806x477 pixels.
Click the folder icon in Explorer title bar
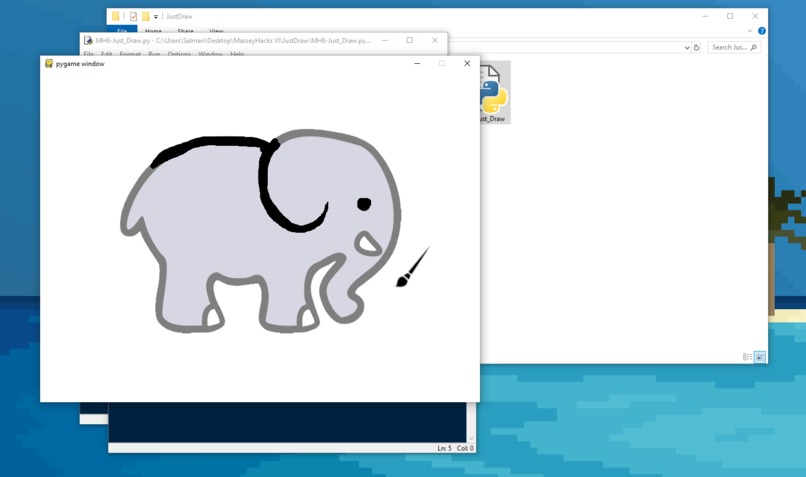pyautogui.click(x=116, y=16)
